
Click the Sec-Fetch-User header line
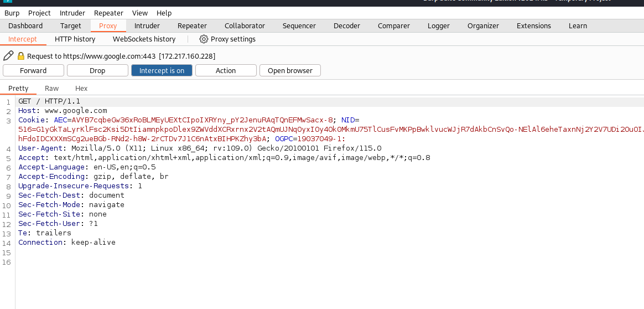click(58, 224)
